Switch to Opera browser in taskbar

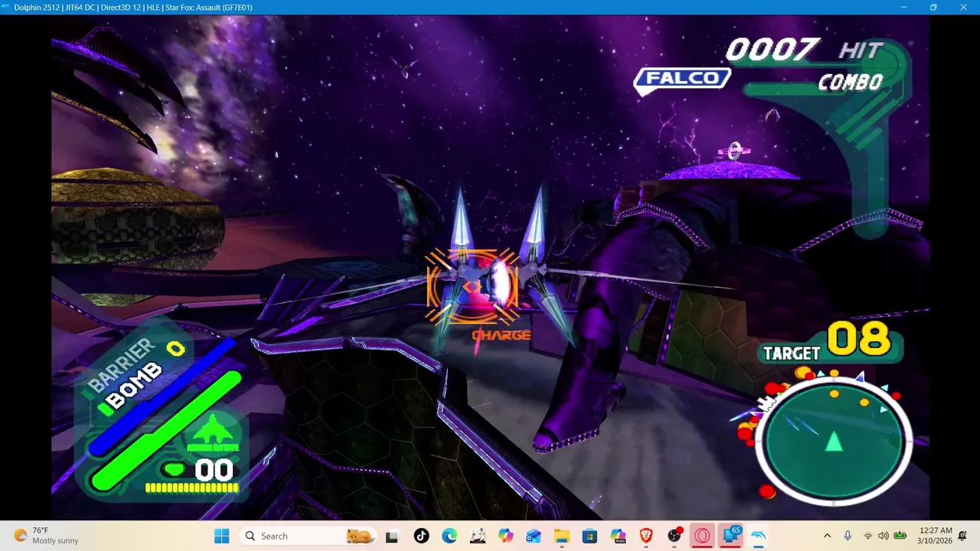[x=702, y=536]
